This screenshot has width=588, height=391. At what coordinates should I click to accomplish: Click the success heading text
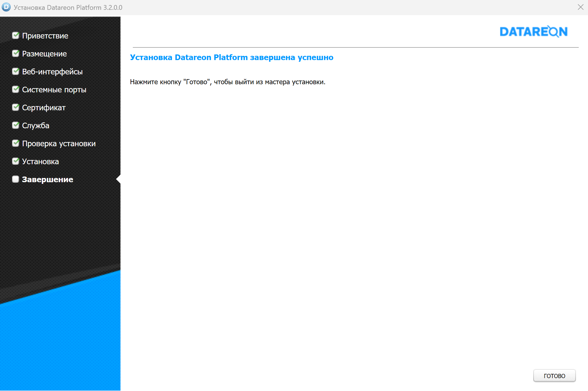(x=231, y=57)
